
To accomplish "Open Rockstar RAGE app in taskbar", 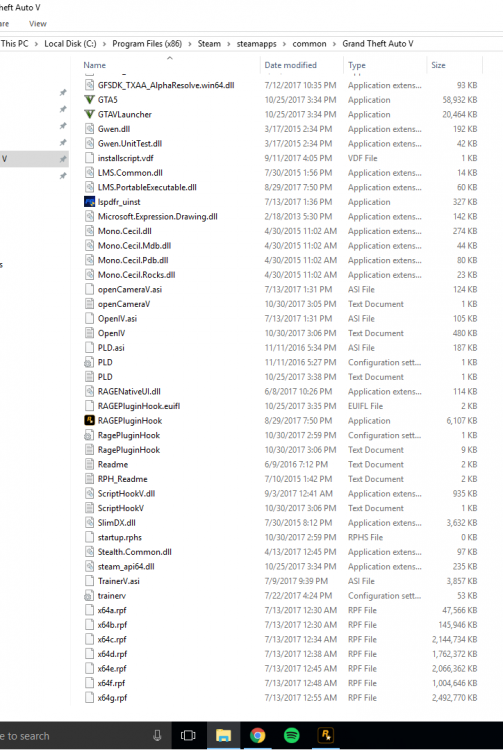I will 326,735.
